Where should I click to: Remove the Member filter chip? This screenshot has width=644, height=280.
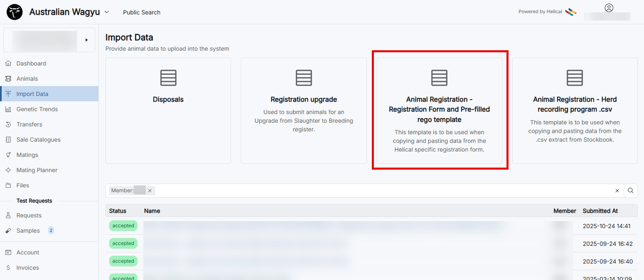(150, 191)
